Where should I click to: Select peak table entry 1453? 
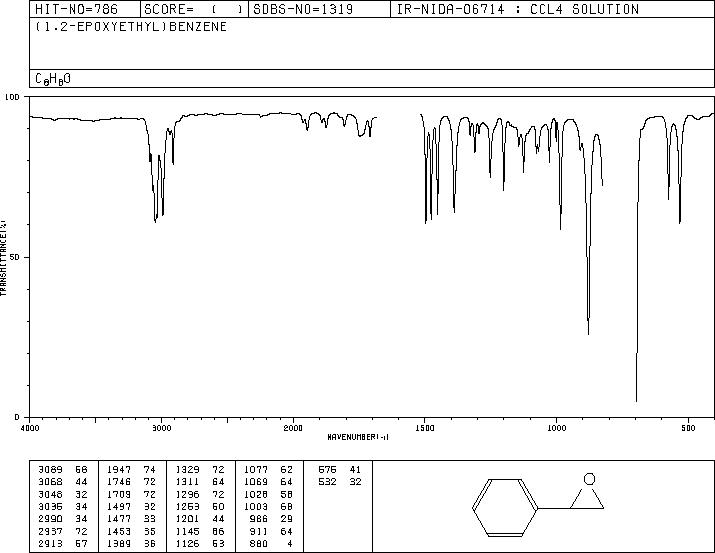pos(119,531)
